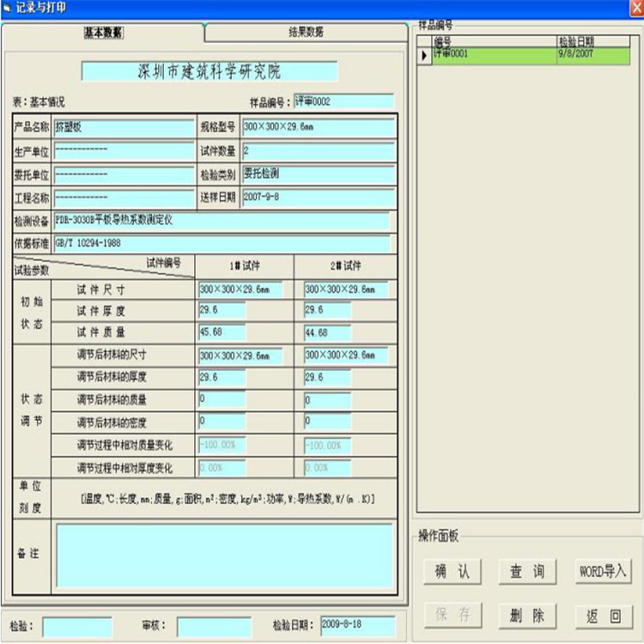644x644 pixels.
Task: Click the 返回 button
Action: pos(602,616)
